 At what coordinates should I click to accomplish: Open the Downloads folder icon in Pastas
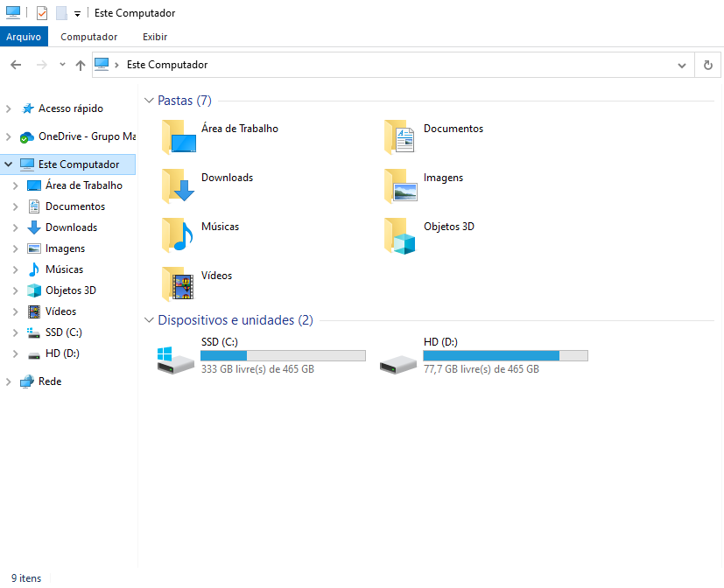(x=179, y=185)
